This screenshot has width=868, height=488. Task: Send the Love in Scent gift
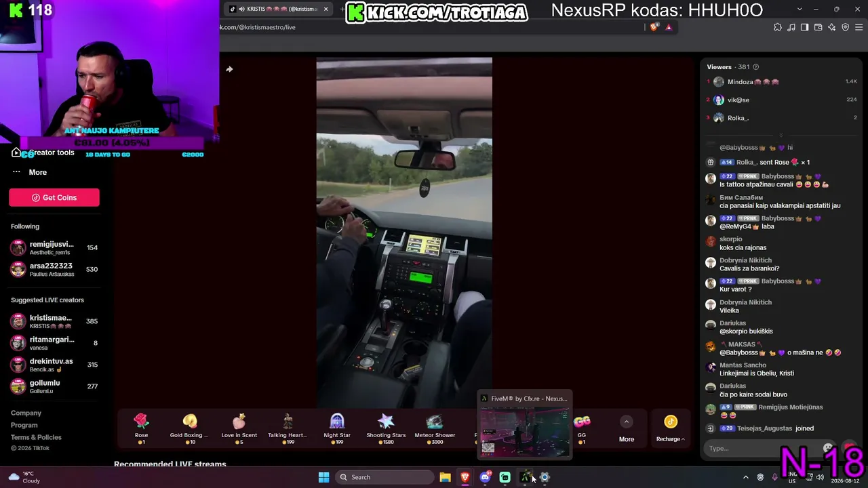[x=239, y=428]
